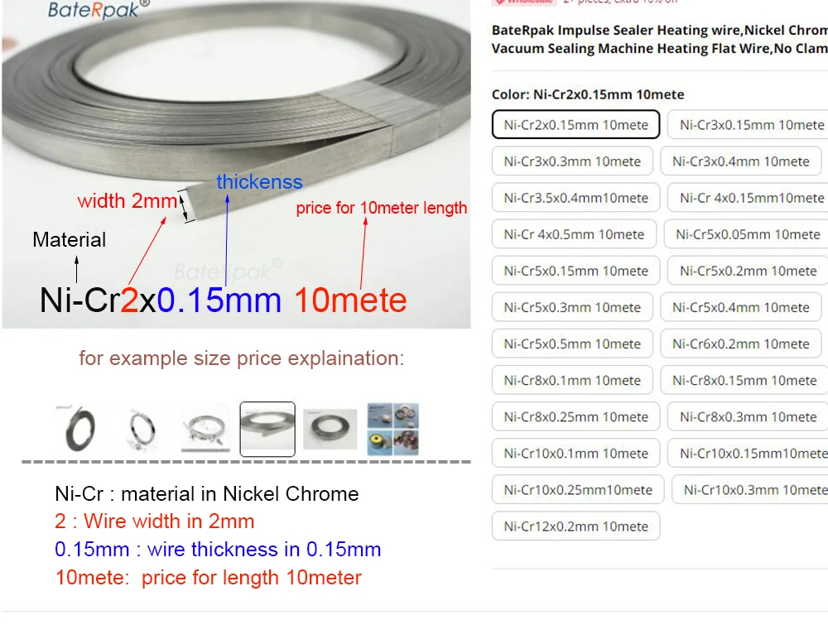
Task: Pick the Ni-Cr3x0.4mm 10mete option
Action: pyautogui.click(x=741, y=161)
